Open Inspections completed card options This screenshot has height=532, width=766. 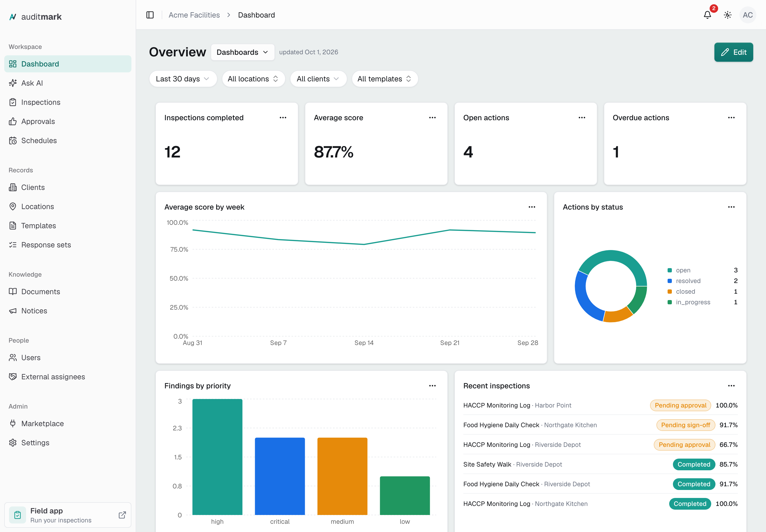point(283,118)
